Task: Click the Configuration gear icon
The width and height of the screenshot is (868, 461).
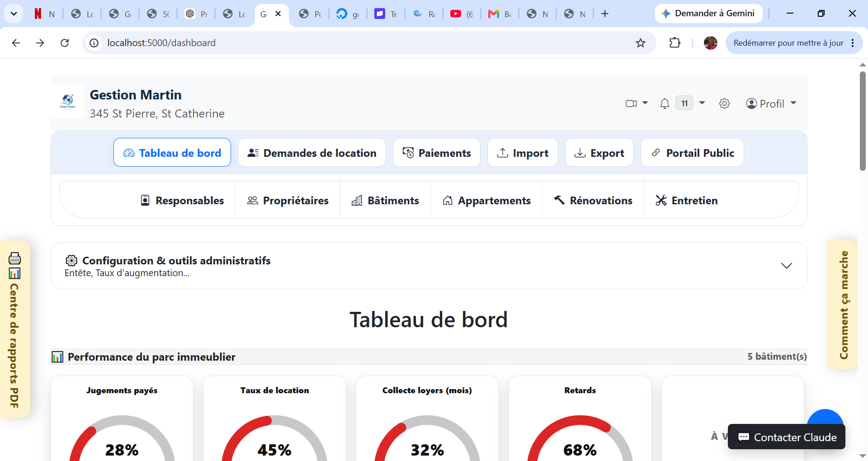Action: (x=71, y=260)
